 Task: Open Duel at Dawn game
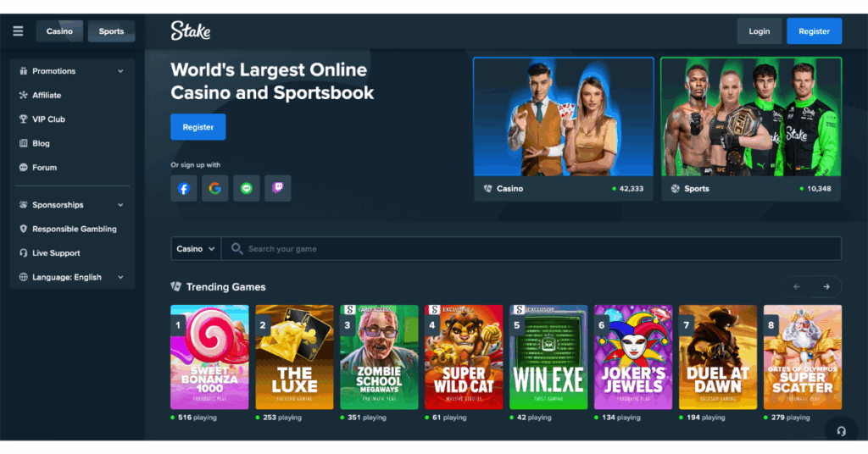[718, 357]
